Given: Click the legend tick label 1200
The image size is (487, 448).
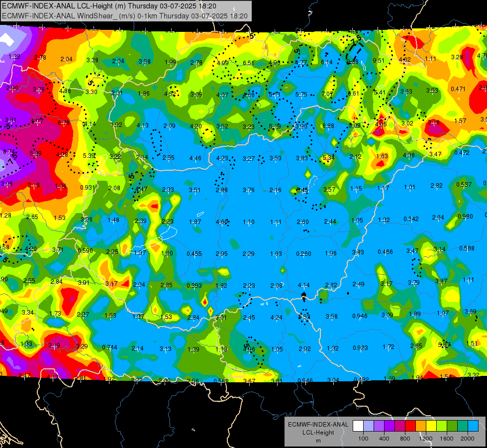Looking at the screenshot, I should [426, 439].
